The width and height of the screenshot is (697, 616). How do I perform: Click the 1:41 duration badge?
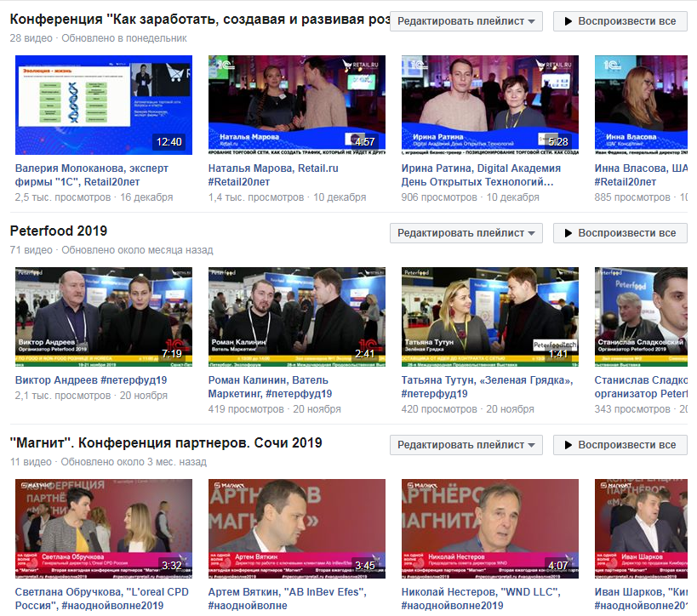click(558, 354)
